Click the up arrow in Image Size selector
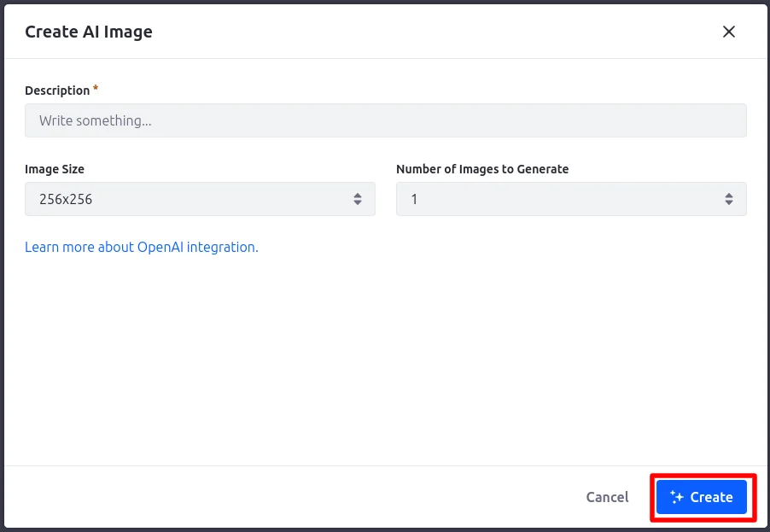The height and width of the screenshot is (532, 770). coord(358,195)
